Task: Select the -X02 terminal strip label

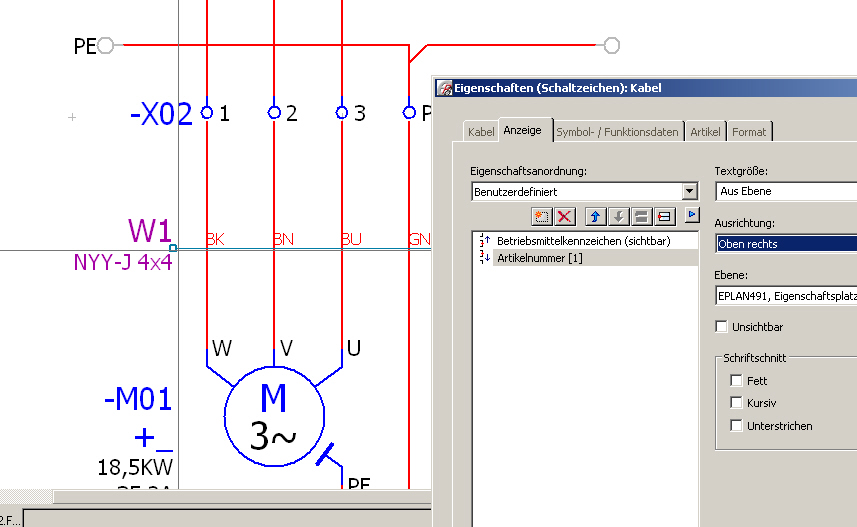Action: pos(161,114)
